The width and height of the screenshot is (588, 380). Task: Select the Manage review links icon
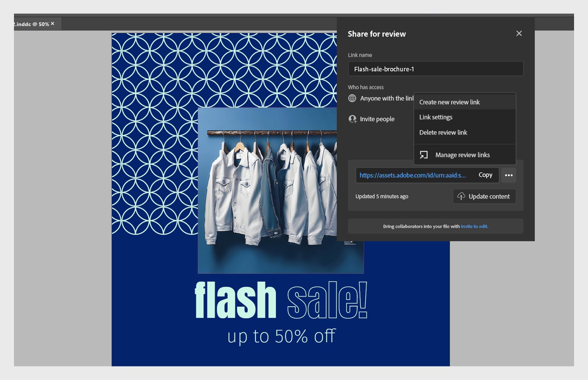point(423,155)
